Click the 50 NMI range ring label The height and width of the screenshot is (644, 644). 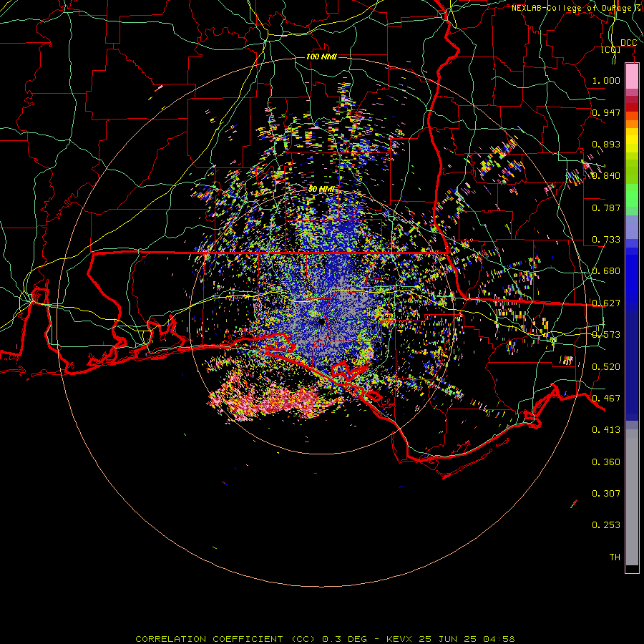(321, 190)
